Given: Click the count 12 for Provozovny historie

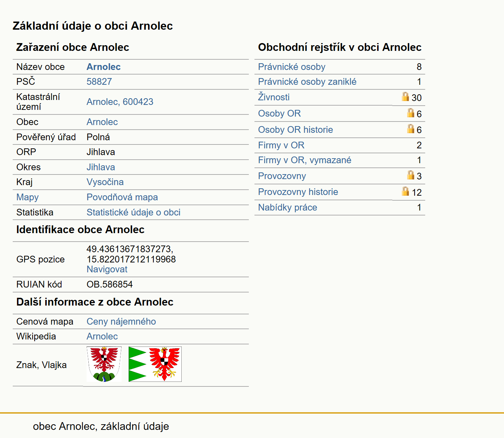Looking at the screenshot, I should (x=417, y=193).
